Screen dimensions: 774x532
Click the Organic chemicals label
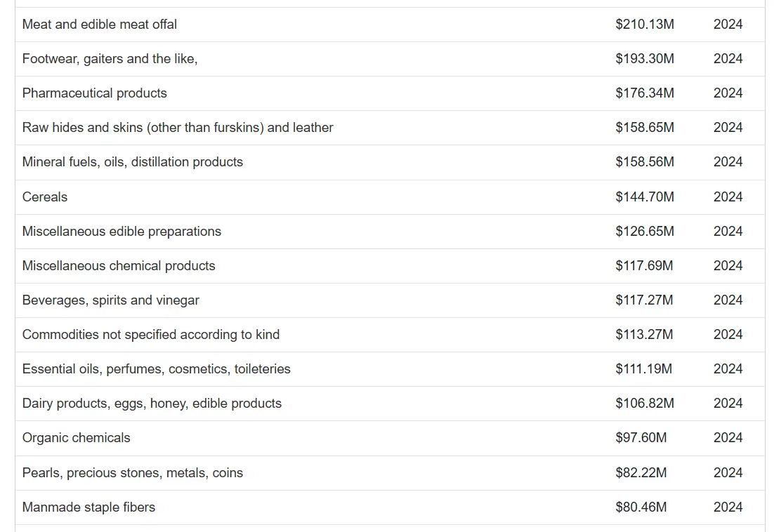click(x=77, y=438)
